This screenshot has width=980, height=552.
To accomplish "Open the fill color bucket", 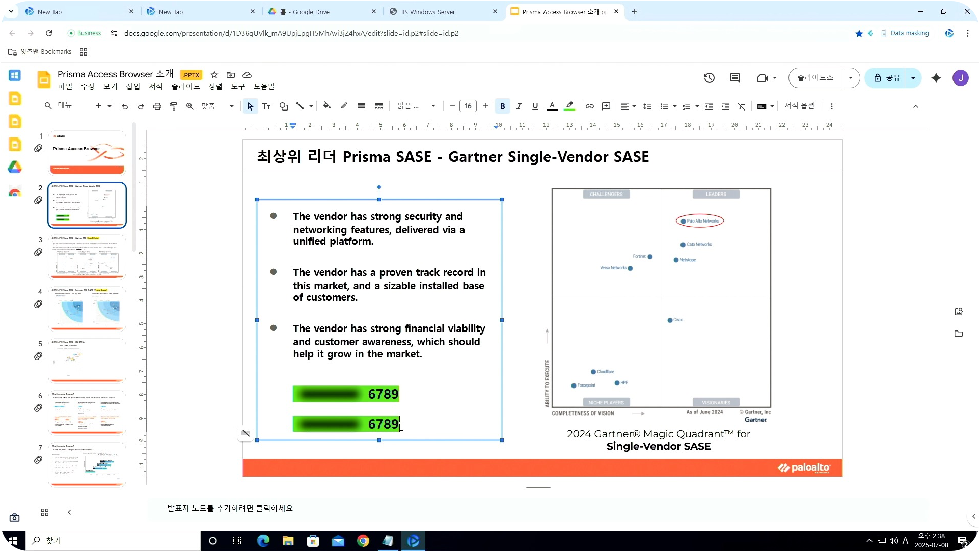I will [327, 106].
